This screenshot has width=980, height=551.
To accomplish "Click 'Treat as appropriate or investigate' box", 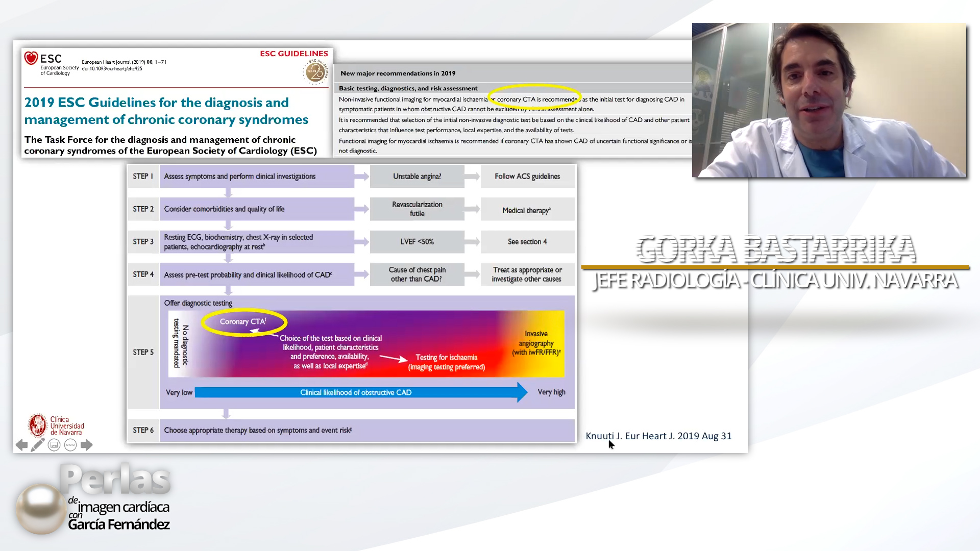I will point(527,274).
